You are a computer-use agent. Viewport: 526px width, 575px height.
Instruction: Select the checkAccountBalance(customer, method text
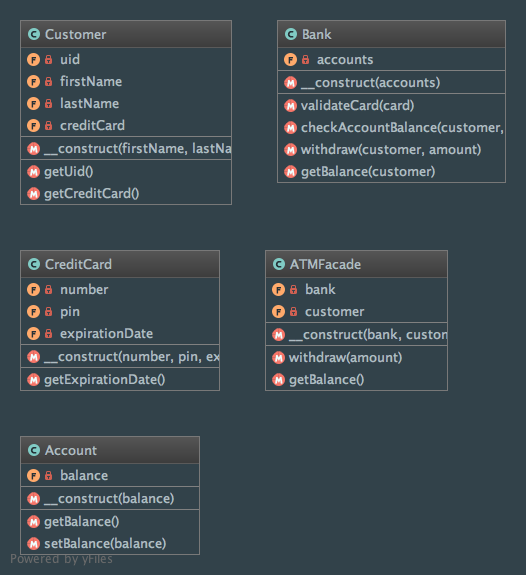pyautogui.click(x=402, y=128)
